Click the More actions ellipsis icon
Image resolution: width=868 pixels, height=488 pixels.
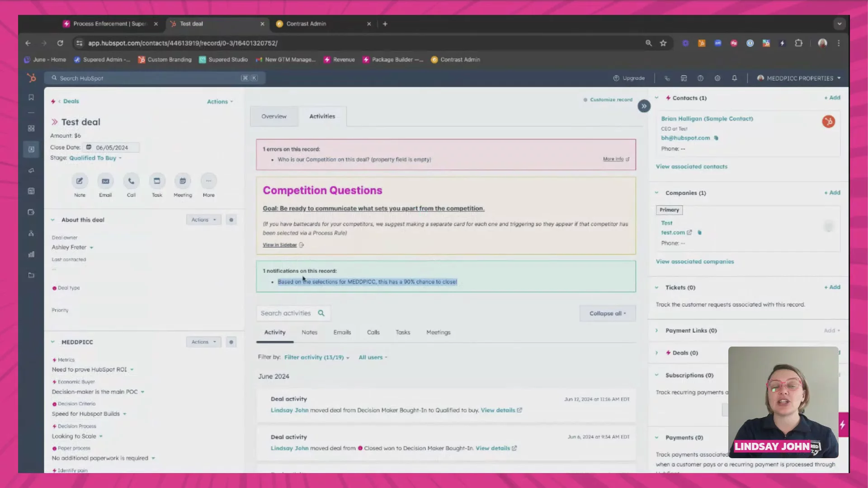pos(208,181)
